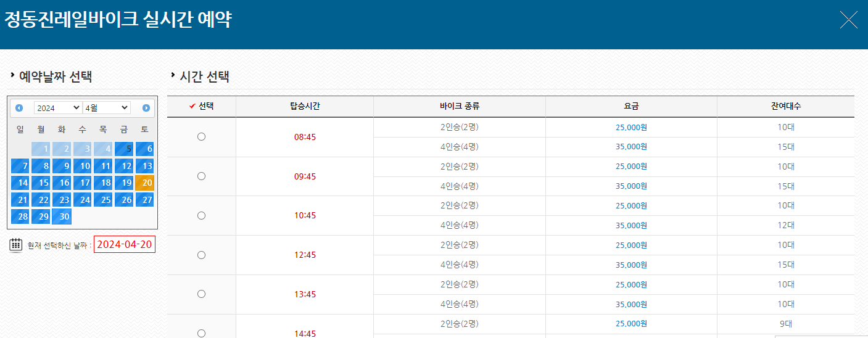Image resolution: width=868 pixels, height=338 pixels.
Task: Click the calendar icon beside the selected date
Action: 16,245
